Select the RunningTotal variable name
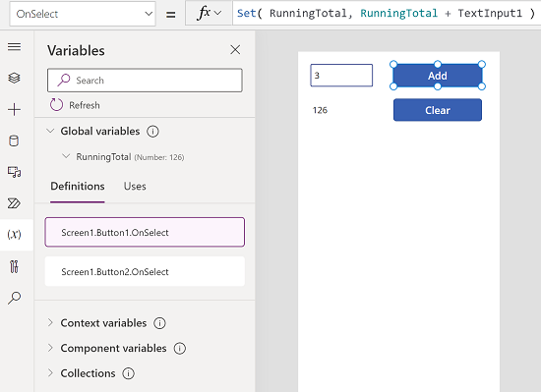The height and width of the screenshot is (392, 541). click(x=103, y=157)
